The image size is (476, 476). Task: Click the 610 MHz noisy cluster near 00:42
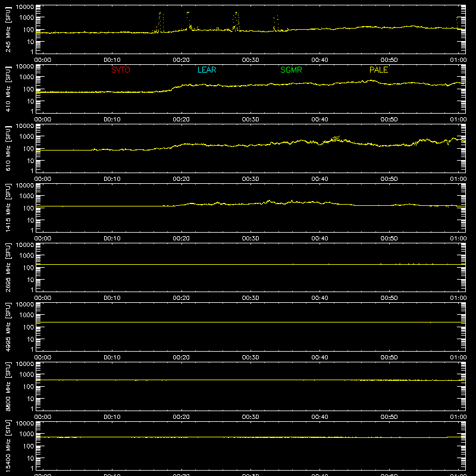[335, 139]
